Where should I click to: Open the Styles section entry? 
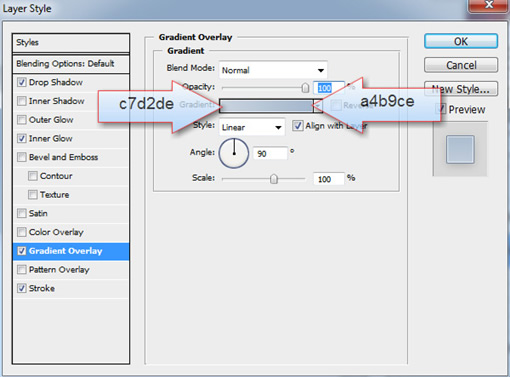tap(71, 43)
